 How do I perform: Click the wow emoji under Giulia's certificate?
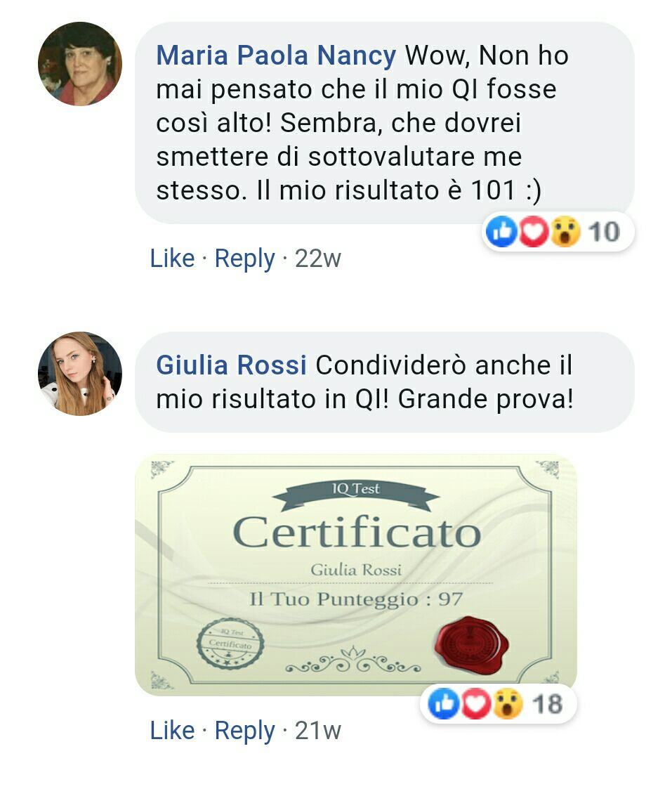click(x=508, y=703)
